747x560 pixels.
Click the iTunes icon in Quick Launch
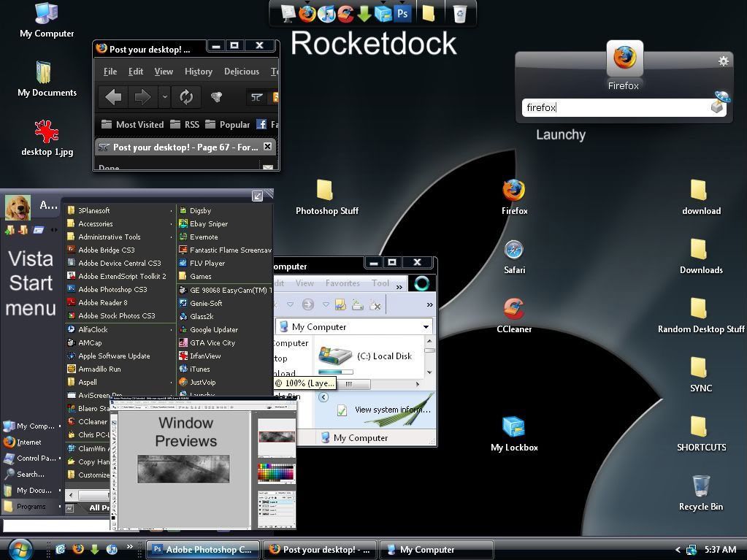point(112,549)
